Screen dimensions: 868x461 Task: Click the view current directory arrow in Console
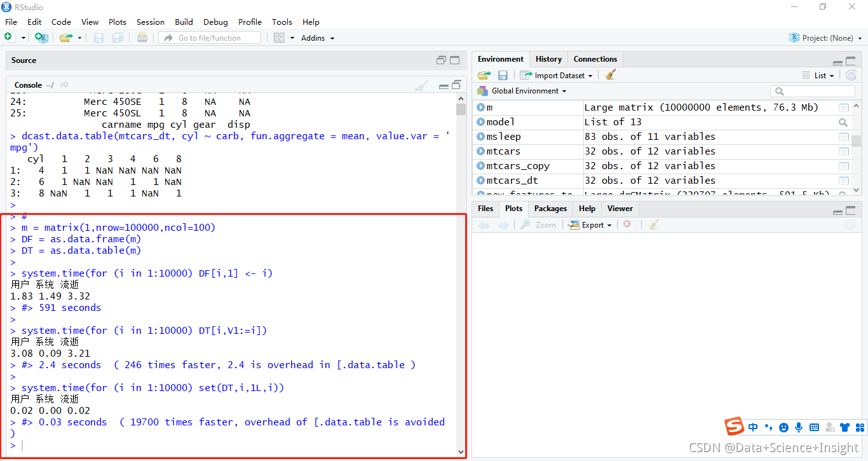point(65,85)
